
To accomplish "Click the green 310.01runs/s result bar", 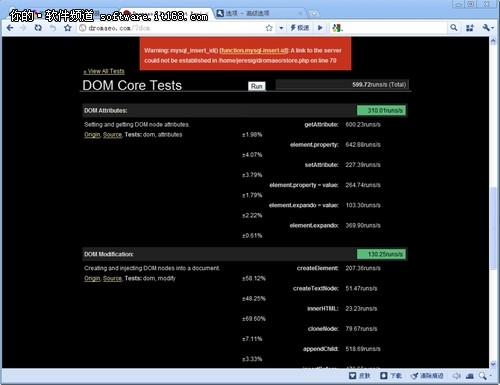I will (381, 110).
